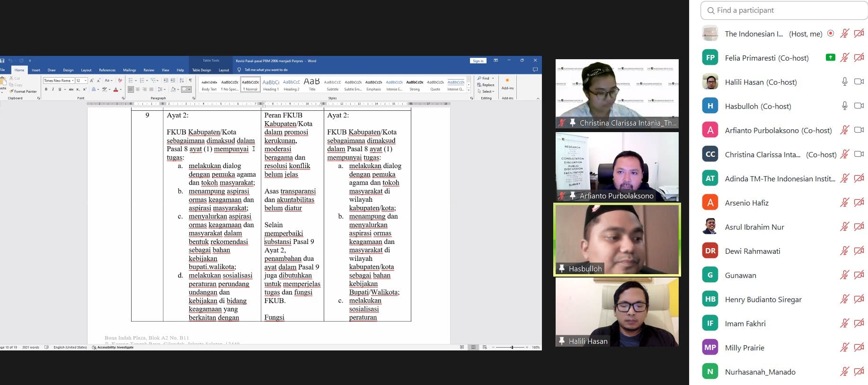Screen dimensions: 868x385
Task: Clear all formatting with eraser icon
Action: coord(120,81)
